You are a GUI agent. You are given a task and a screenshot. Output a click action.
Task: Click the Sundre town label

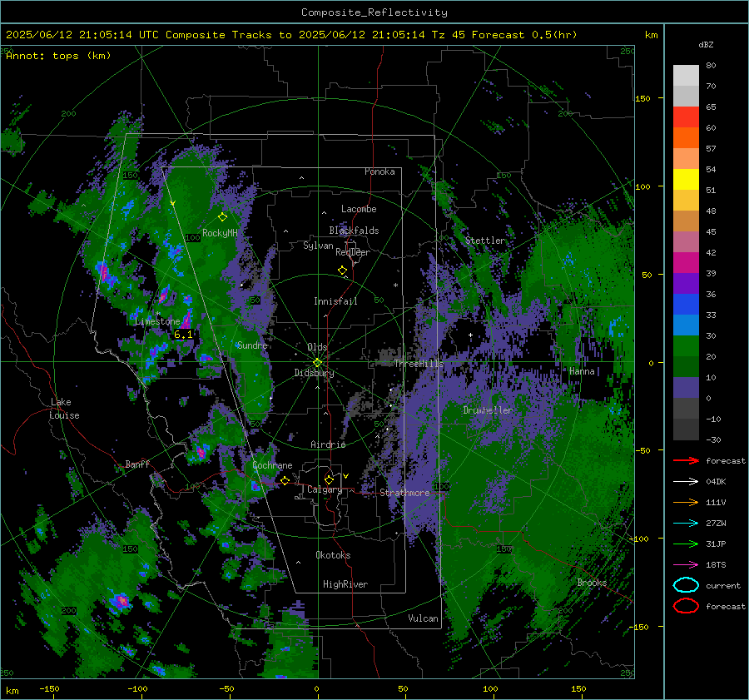[x=252, y=345]
